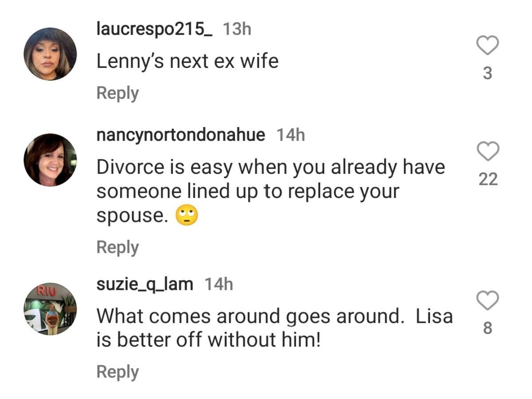View the 3 likes on laucrespo215_ comment
Viewport: 532px width, 399px height.
[x=487, y=73]
